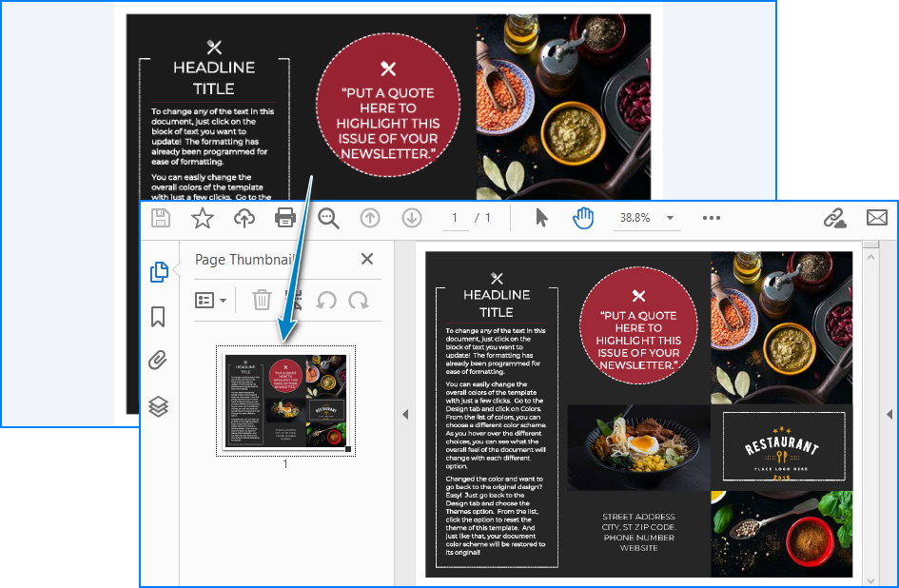Share the file via email icon
This screenshot has width=899, height=588.
[876, 218]
